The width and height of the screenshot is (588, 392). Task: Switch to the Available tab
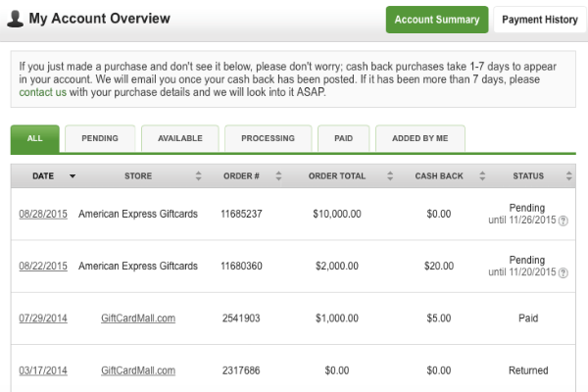coord(180,138)
